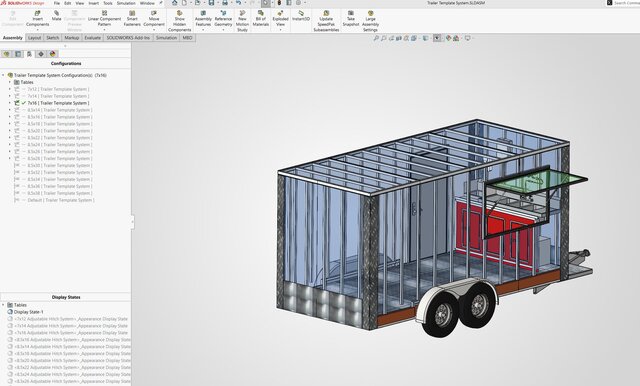
Task: Open the Window menu
Action: tap(147, 3)
